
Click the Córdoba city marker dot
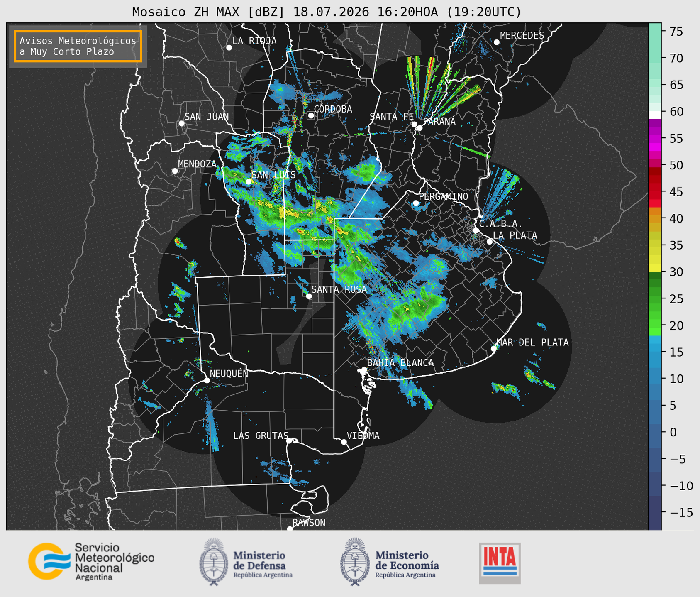(x=311, y=115)
